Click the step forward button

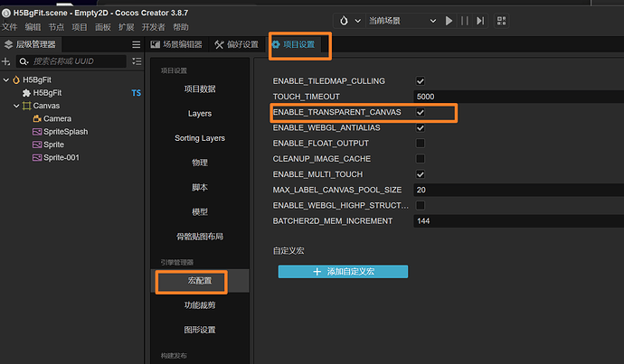click(x=480, y=21)
